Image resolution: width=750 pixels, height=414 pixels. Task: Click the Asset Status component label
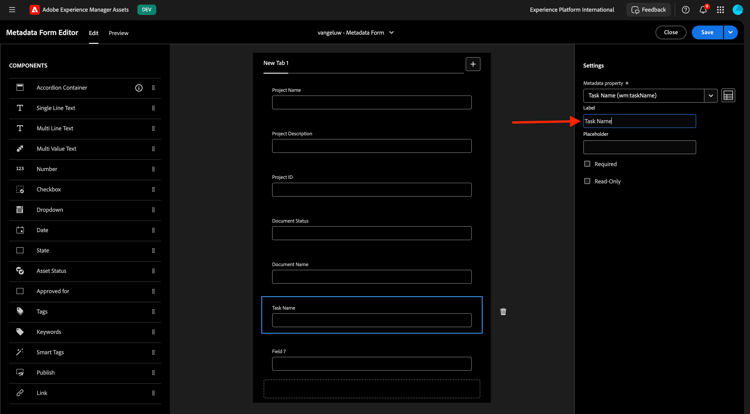coord(51,271)
